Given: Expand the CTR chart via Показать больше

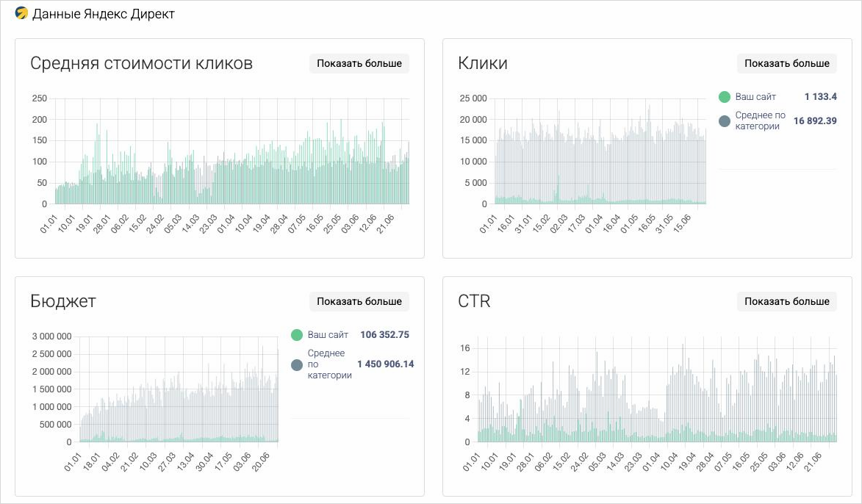Looking at the screenshot, I should (x=786, y=301).
